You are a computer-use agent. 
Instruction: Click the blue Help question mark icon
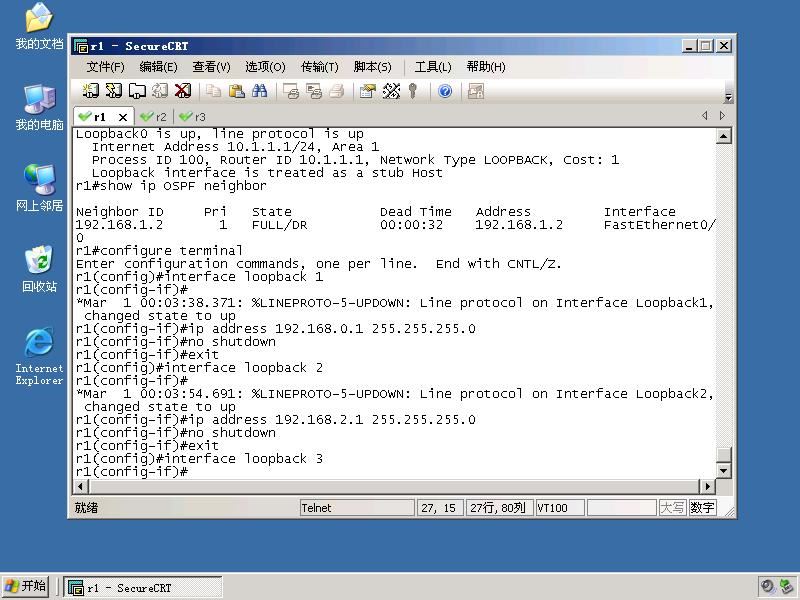445,91
